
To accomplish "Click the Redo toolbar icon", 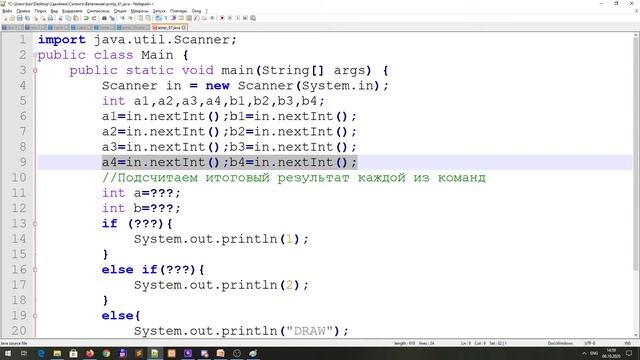I will 93,18.
